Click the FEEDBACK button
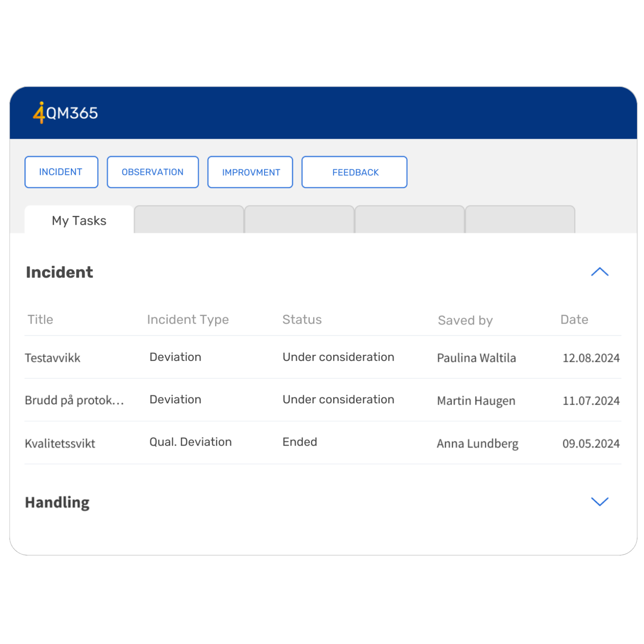Viewport: 644px width, 644px height. [x=354, y=171]
